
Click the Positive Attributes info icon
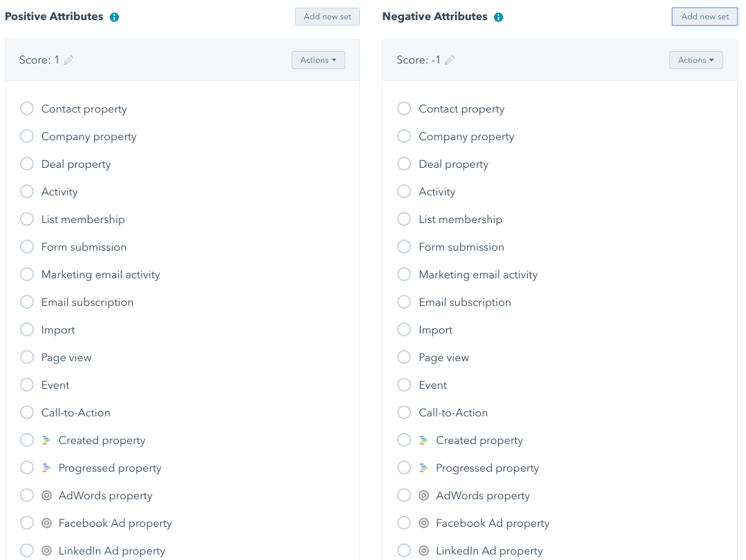pos(115,17)
